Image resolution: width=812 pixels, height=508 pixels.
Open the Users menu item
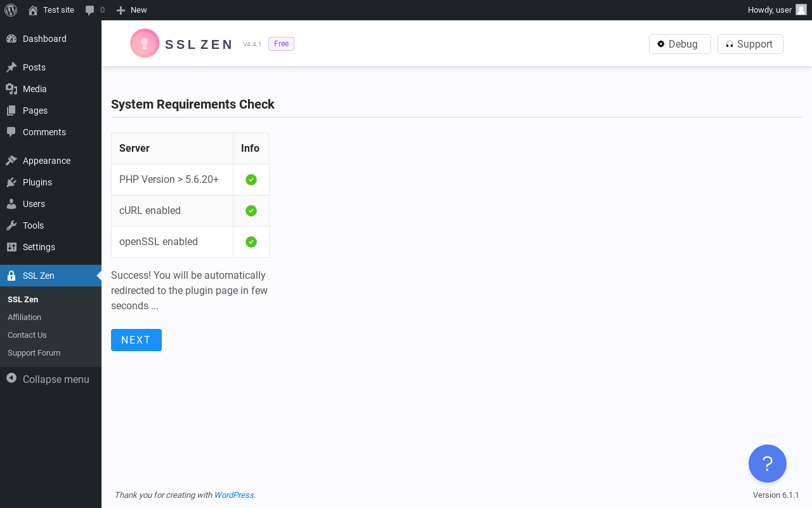coord(51,204)
